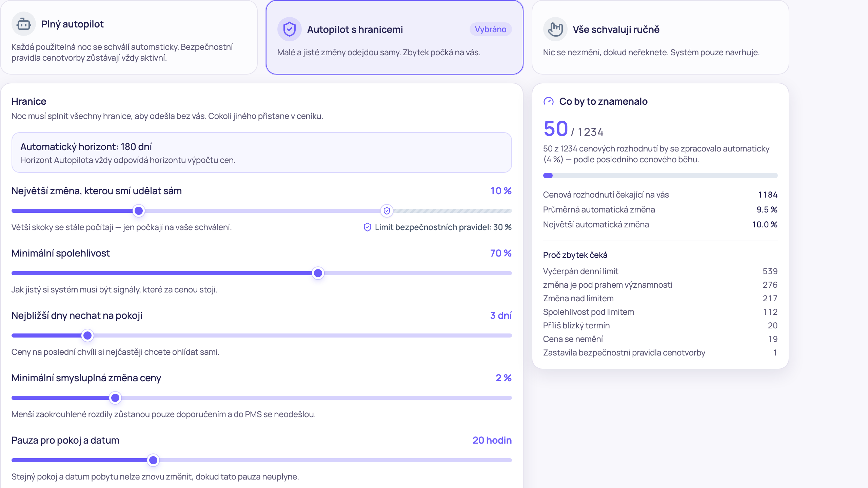This screenshot has width=868, height=488.
Task: Select the Plný autopilot mode card
Action: point(129,37)
